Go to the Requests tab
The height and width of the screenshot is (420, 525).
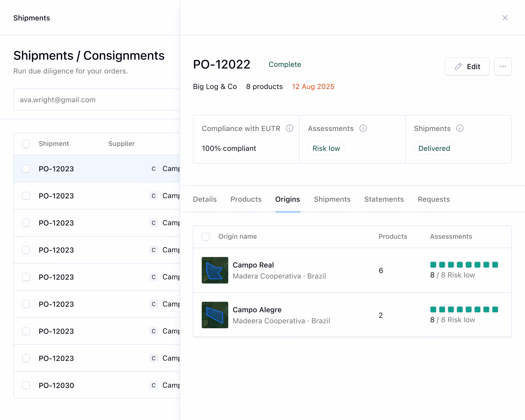434,199
